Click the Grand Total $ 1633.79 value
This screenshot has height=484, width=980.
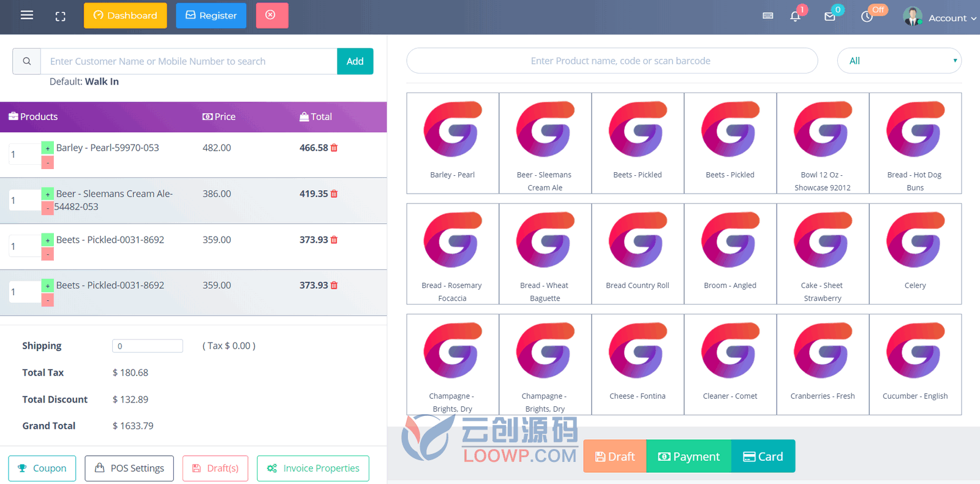coord(133,426)
